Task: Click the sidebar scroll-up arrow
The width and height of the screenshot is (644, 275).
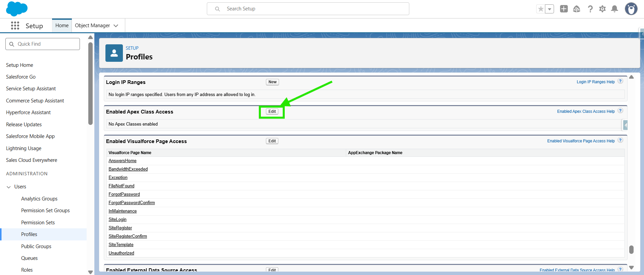Action: point(90,37)
